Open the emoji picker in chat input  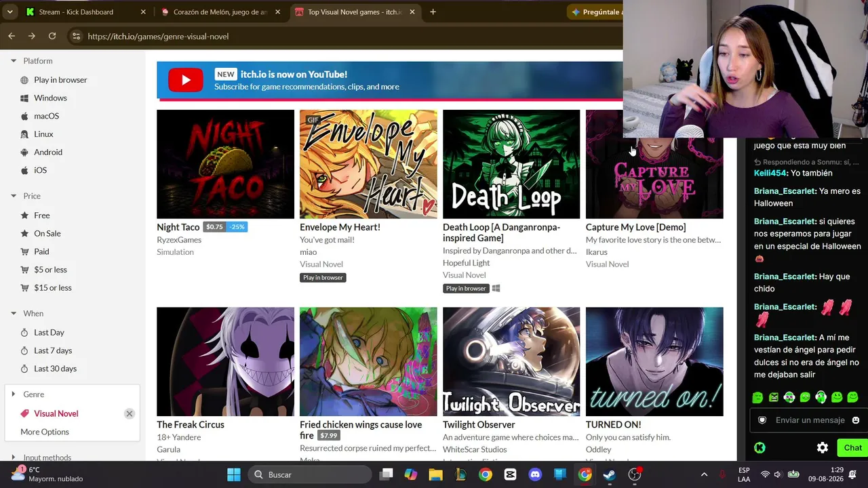point(856,420)
